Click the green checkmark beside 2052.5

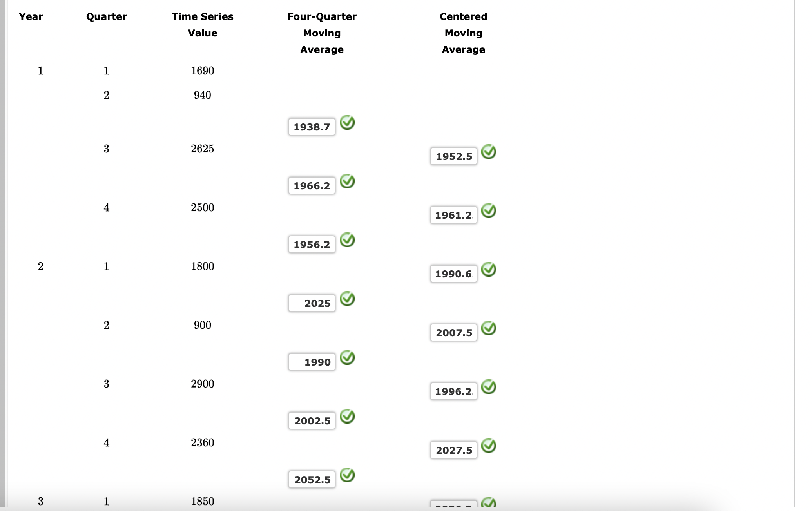[x=347, y=475]
